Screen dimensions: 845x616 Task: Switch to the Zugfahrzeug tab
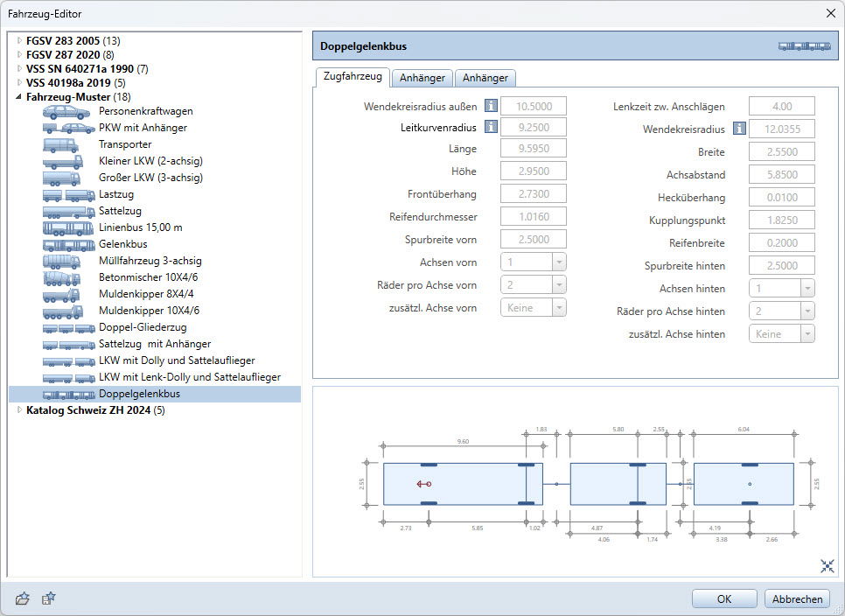(353, 76)
